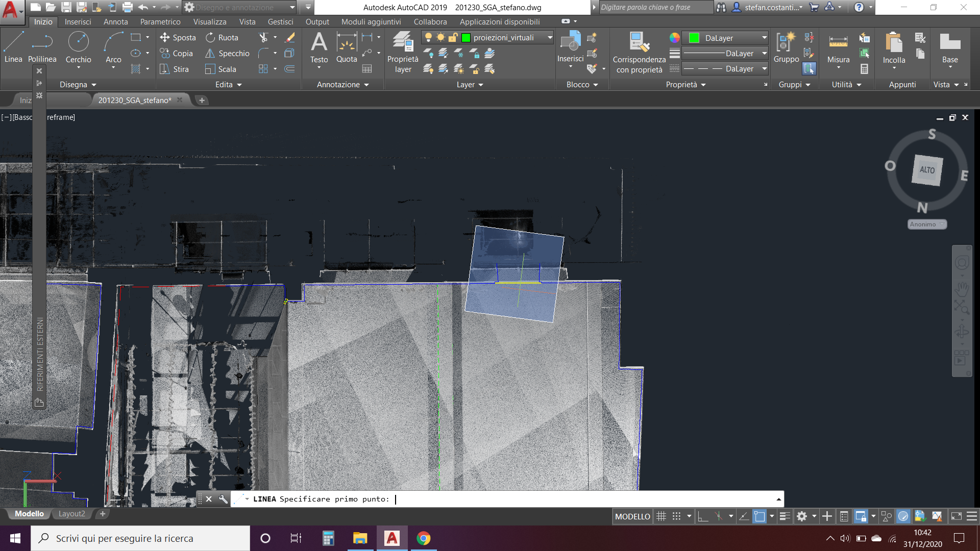The height and width of the screenshot is (551, 980).
Task: Click the ALTO face of ViewCube
Action: click(x=927, y=170)
